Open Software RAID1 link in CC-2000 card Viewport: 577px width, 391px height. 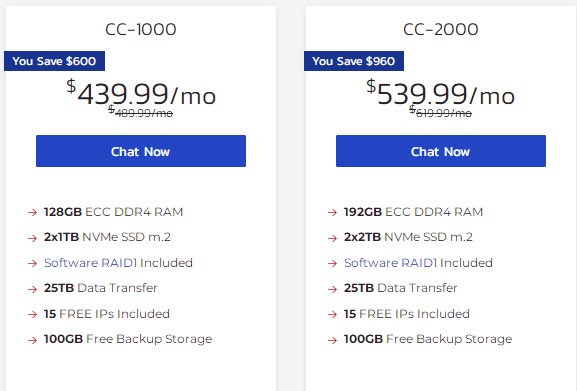390,263
